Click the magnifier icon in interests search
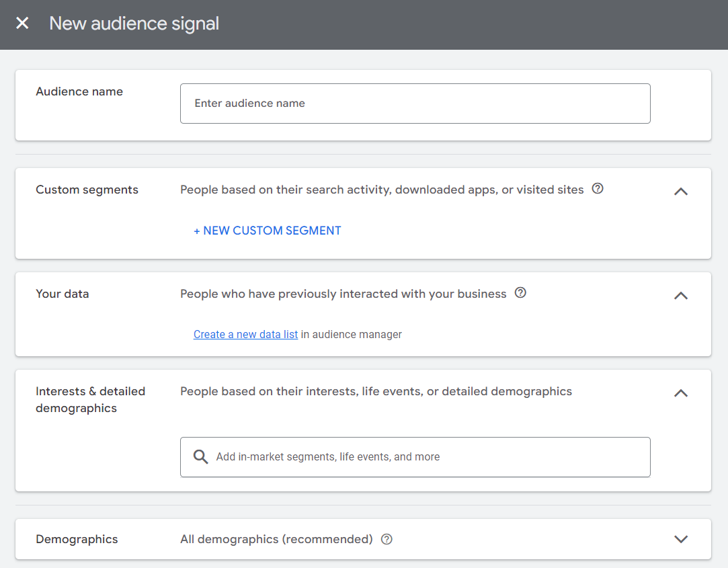 [x=200, y=457]
